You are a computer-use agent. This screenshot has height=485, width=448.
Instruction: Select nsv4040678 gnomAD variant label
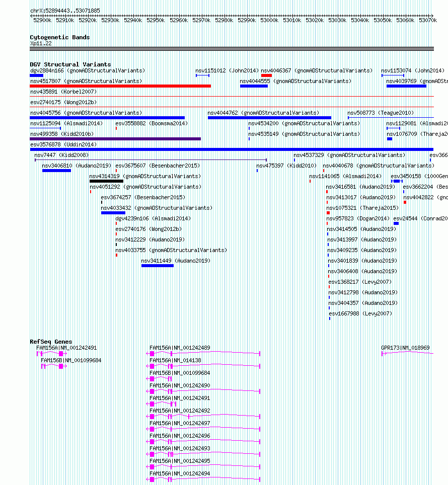click(x=379, y=166)
